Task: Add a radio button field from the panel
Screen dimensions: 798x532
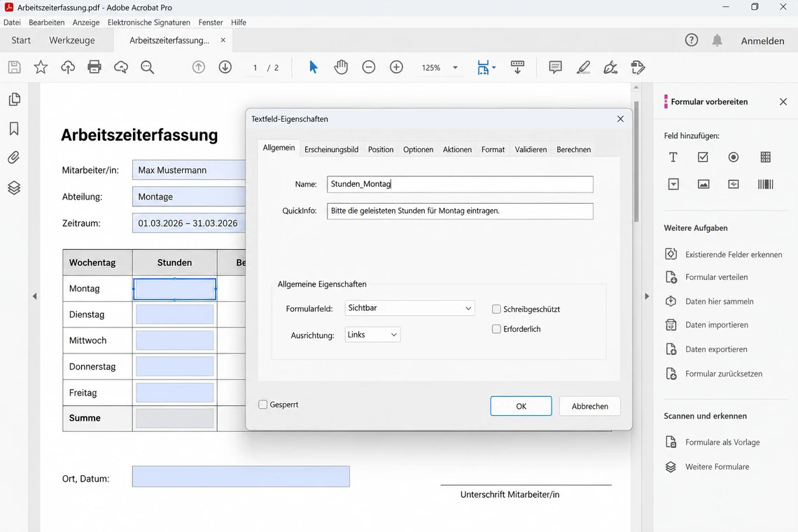Action: point(734,157)
